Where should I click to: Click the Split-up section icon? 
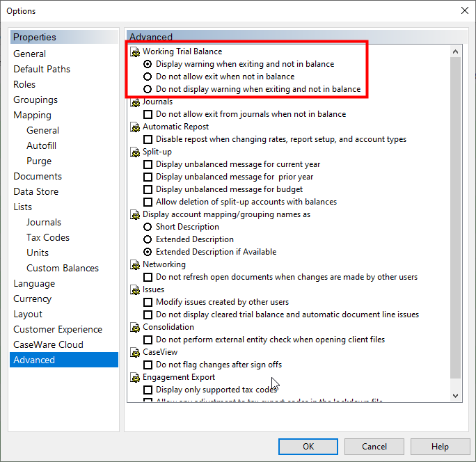(135, 152)
